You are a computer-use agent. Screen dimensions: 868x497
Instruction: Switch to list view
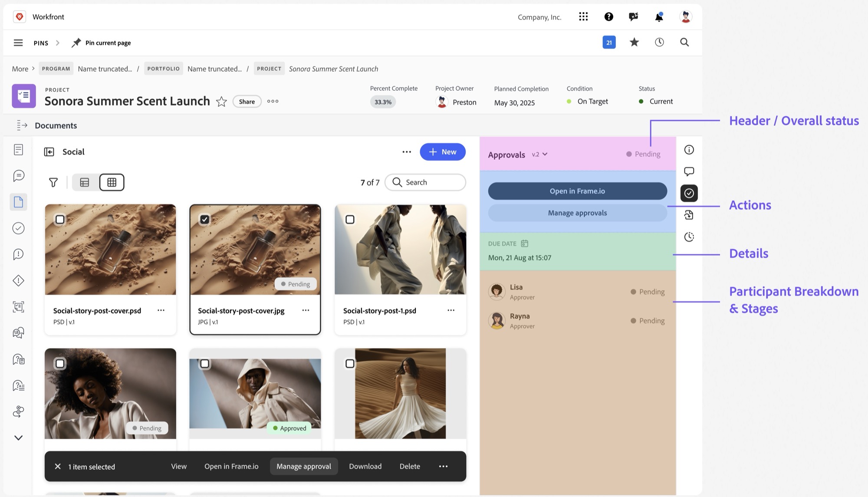(x=85, y=182)
